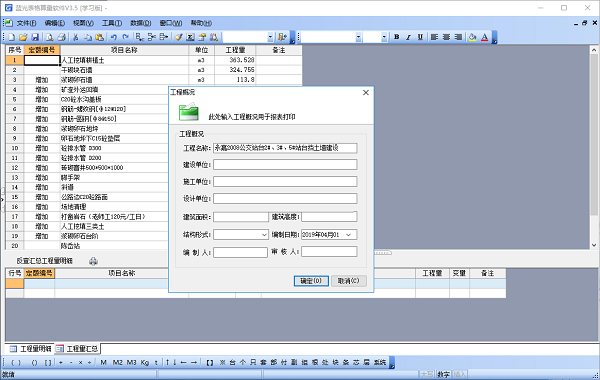Copy using the toolbar copy icon
600x380 pixels.
pyautogui.click(x=88, y=37)
